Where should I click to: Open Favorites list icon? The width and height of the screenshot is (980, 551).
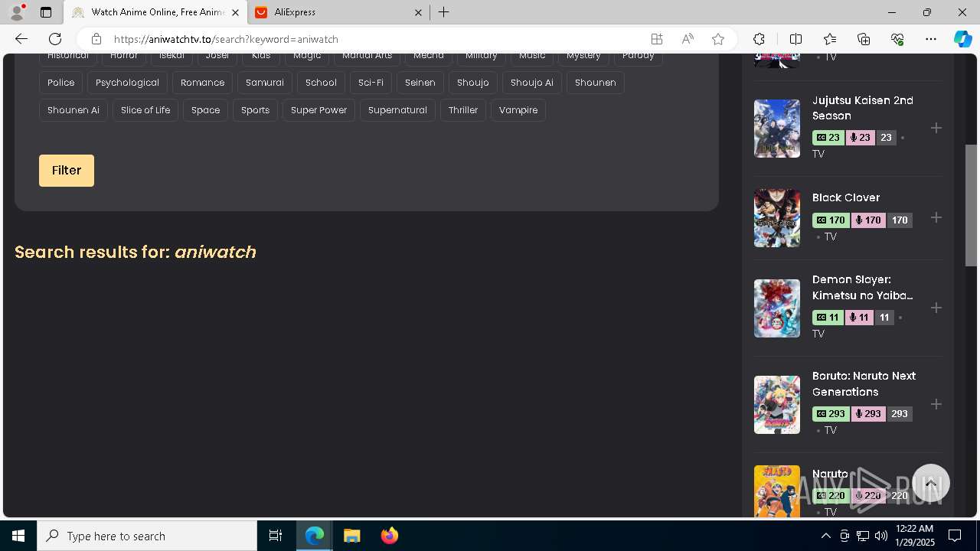pos(830,39)
